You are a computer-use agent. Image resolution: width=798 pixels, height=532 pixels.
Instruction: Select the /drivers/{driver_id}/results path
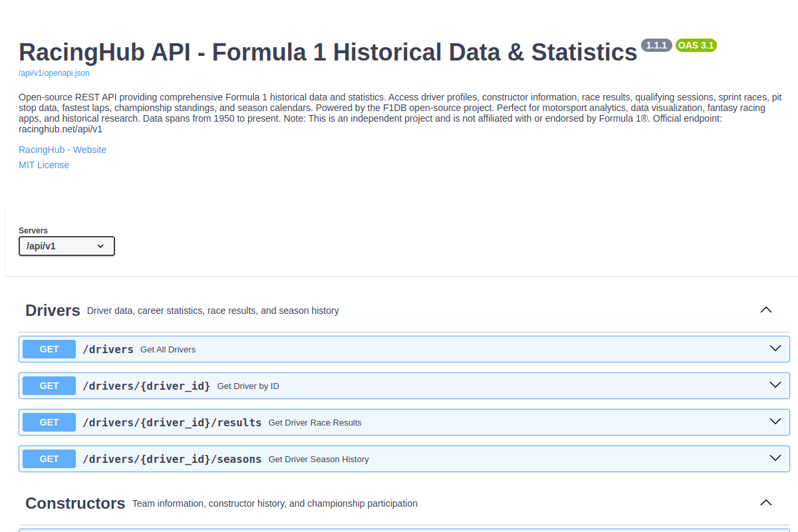(x=172, y=422)
